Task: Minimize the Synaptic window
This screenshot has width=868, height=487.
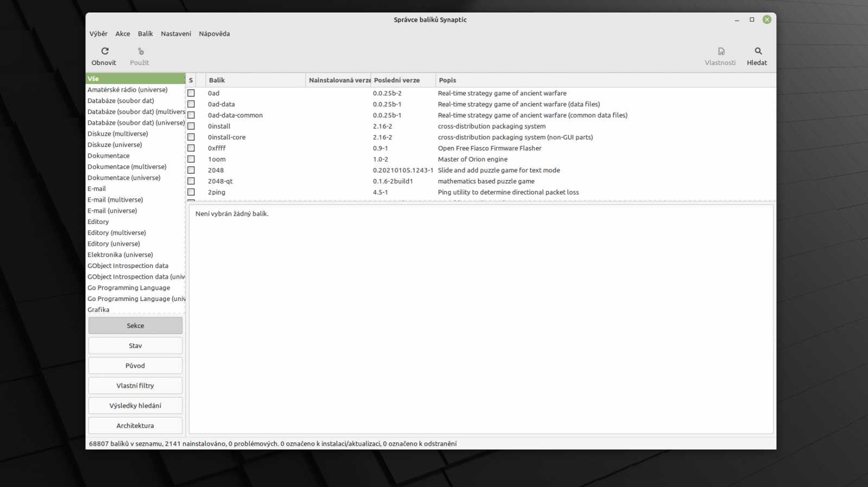Action: tap(737, 20)
